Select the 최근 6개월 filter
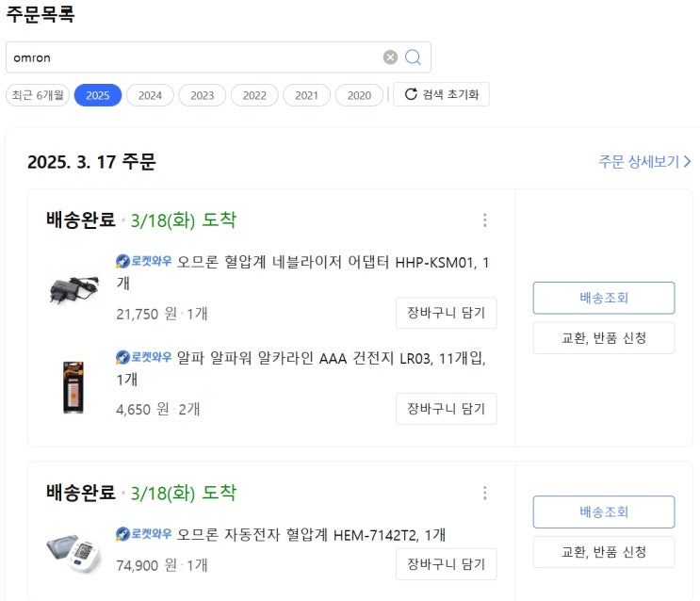 tap(38, 95)
